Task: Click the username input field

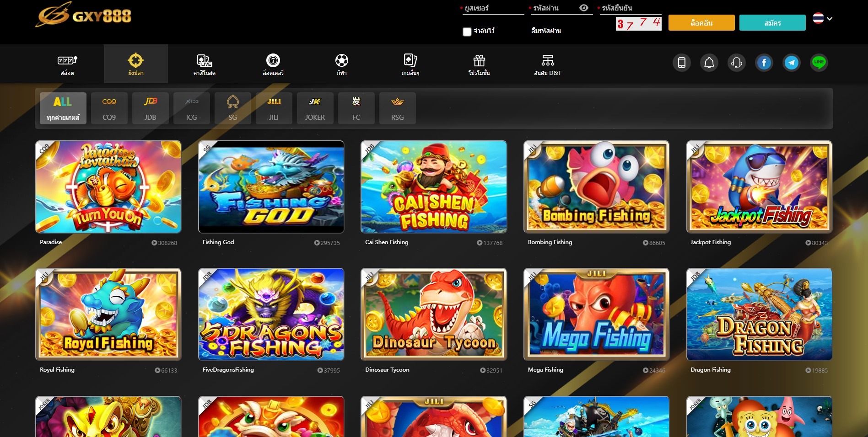Action: pos(492,8)
